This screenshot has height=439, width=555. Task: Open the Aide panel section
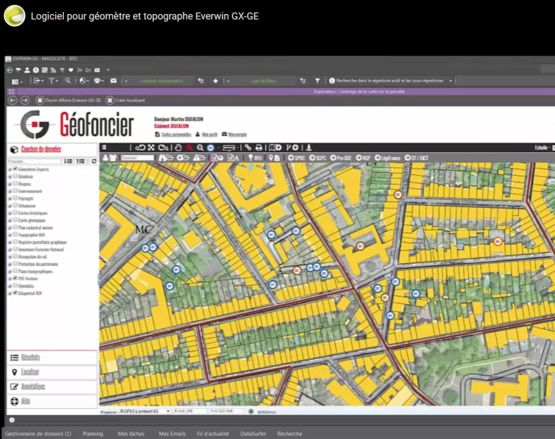tap(52, 401)
